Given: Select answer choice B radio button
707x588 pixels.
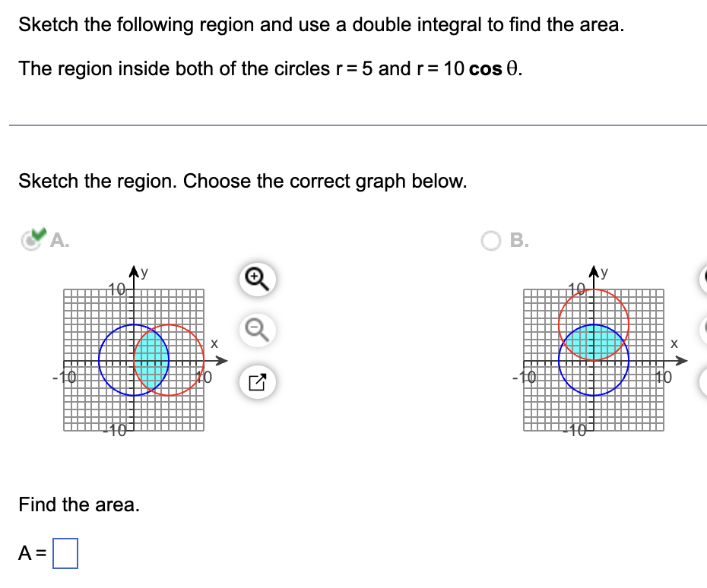Looking at the screenshot, I should (x=490, y=239).
